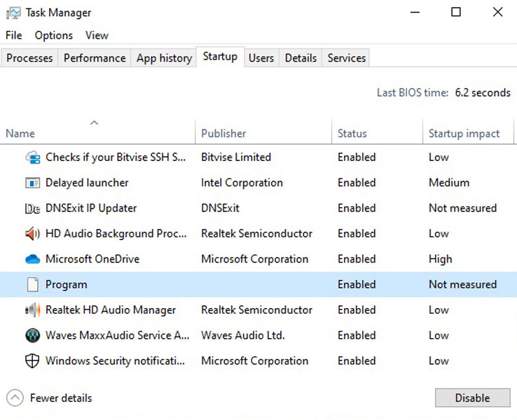Switch to the Performance tab

(95, 58)
